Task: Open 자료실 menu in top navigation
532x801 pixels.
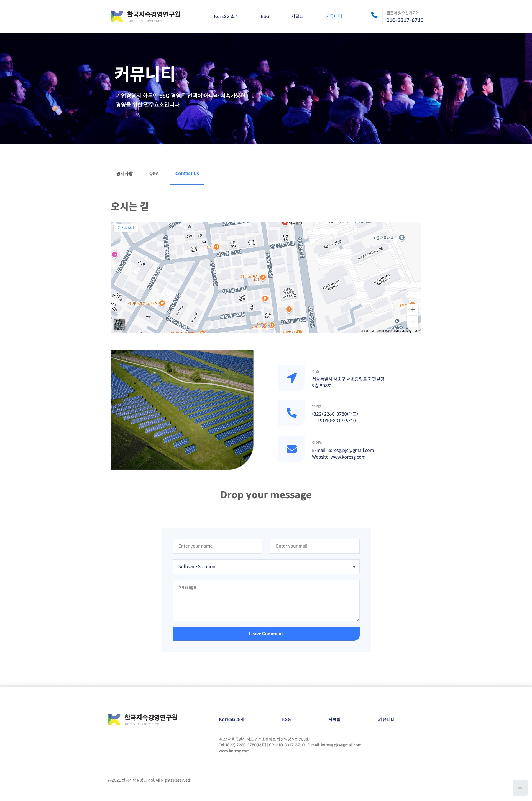Action: (297, 16)
